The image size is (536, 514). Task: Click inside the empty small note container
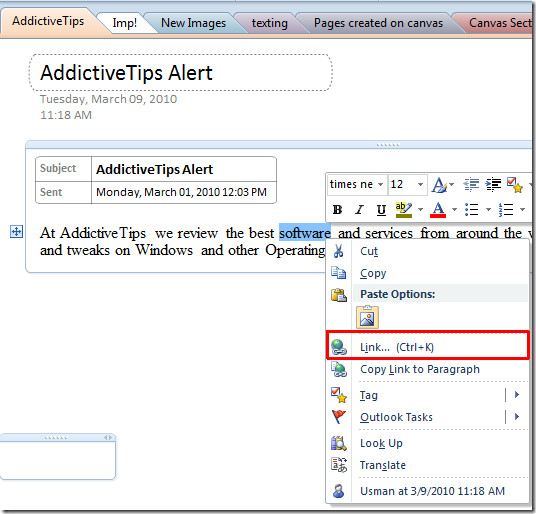point(57,460)
